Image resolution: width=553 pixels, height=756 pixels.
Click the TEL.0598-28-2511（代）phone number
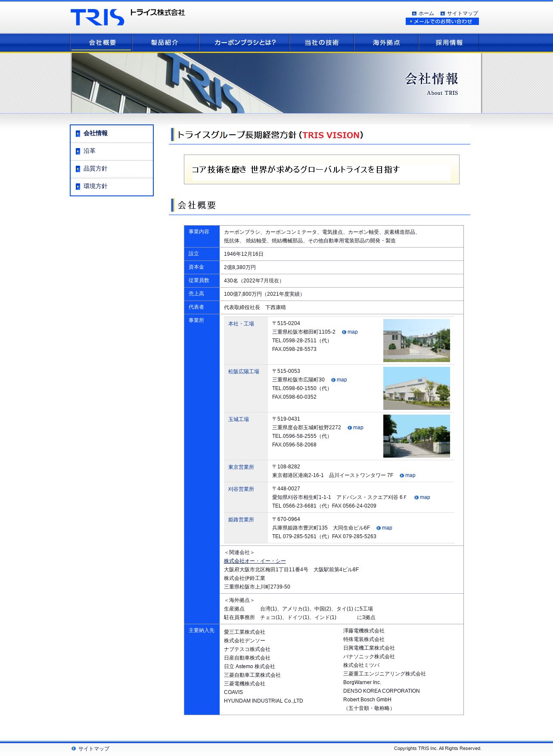(302, 341)
